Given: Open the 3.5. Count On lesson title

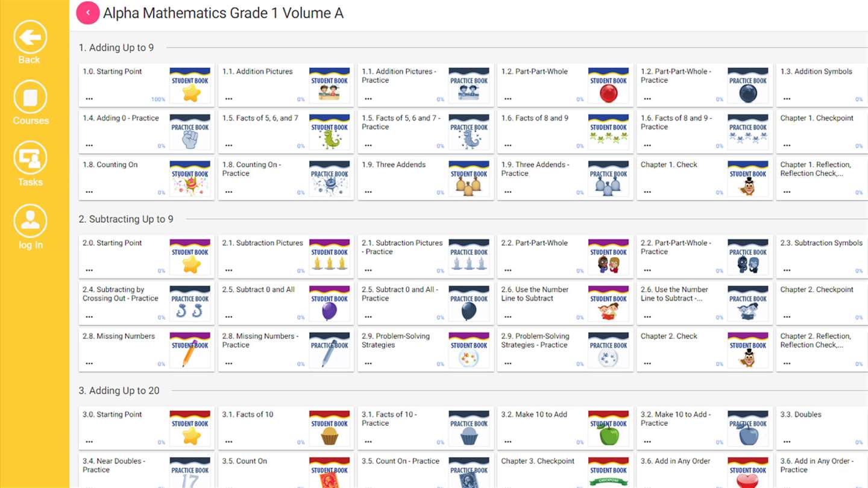Looking at the screenshot, I should click(x=244, y=461).
